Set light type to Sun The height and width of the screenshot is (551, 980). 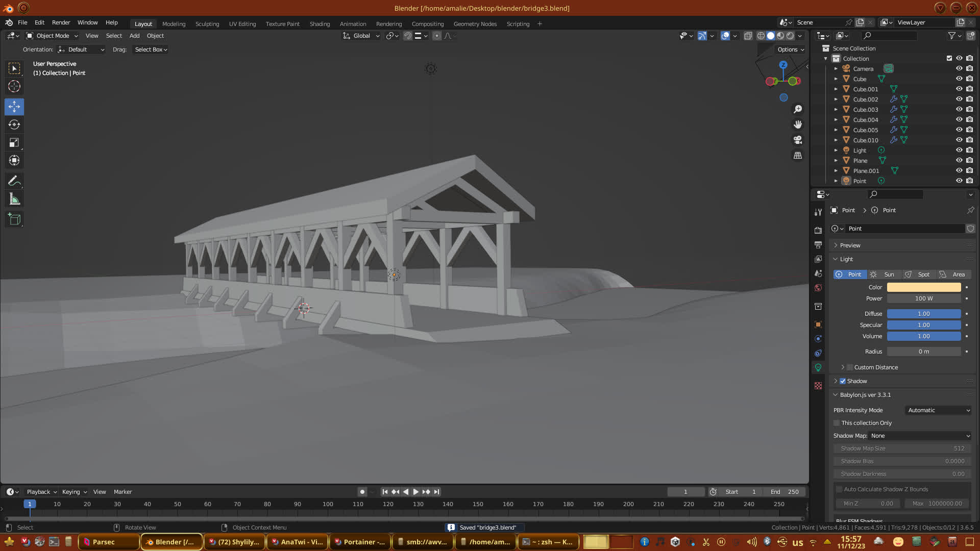click(885, 274)
